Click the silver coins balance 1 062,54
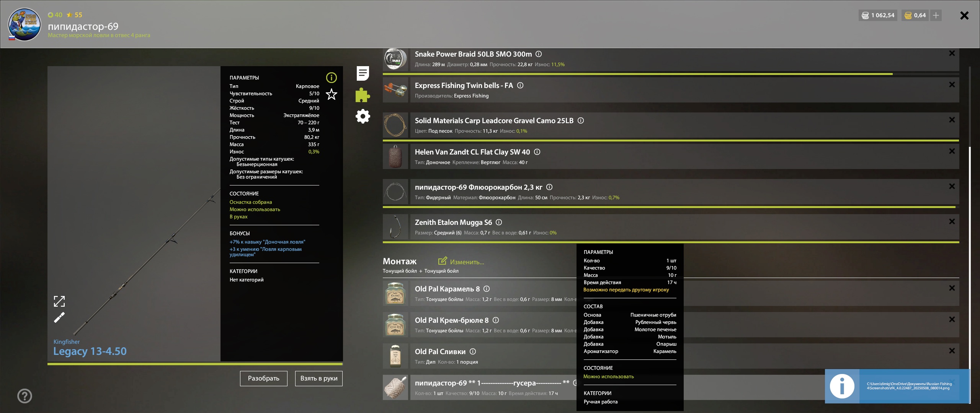The image size is (980, 413). click(x=878, y=15)
